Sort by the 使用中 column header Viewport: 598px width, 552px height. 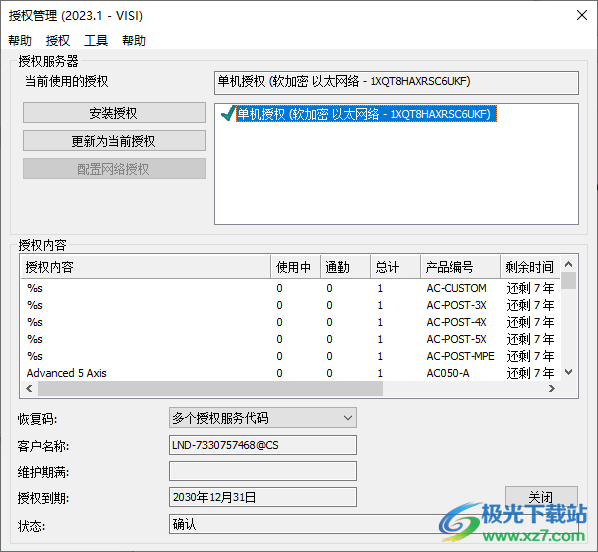point(295,267)
